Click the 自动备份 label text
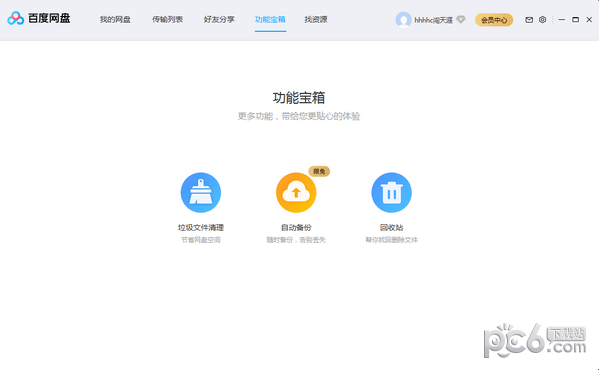 click(296, 228)
